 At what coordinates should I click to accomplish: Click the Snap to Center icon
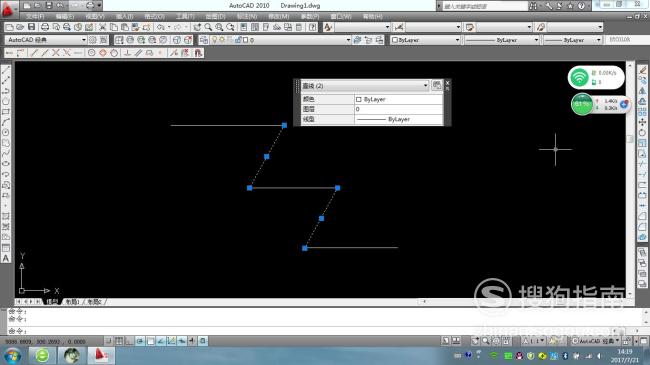tap(92, 53)
